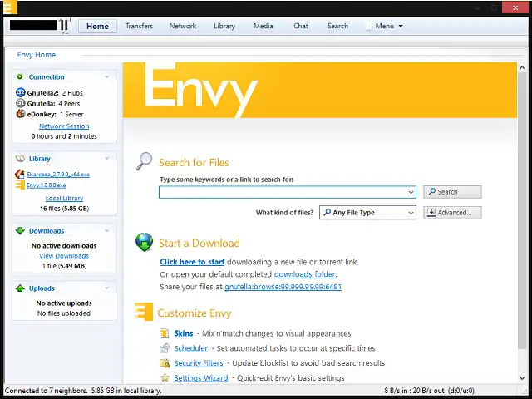Click the scrollbar down arrow

pos(522,378)
